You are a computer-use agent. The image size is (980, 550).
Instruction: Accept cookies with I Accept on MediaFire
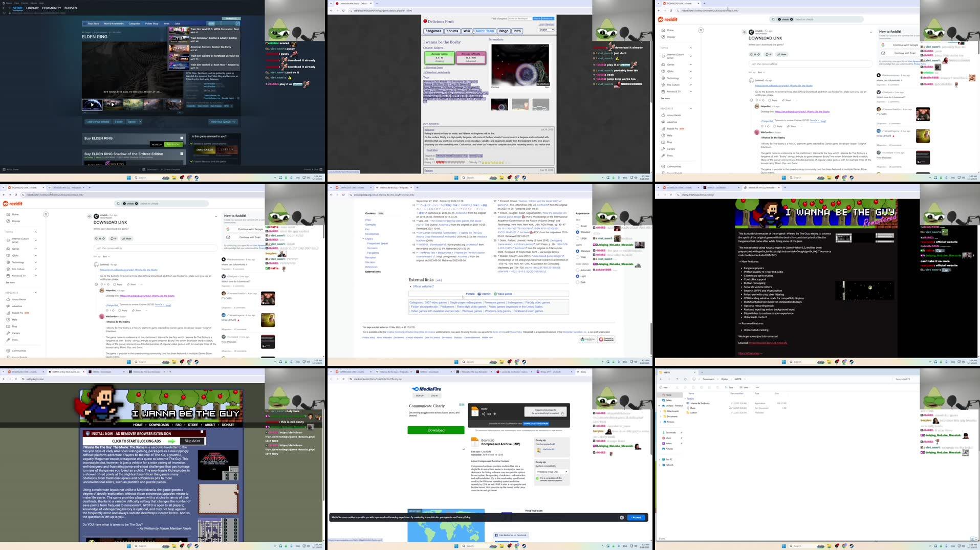pyautogui.click(x=636, y=517)
